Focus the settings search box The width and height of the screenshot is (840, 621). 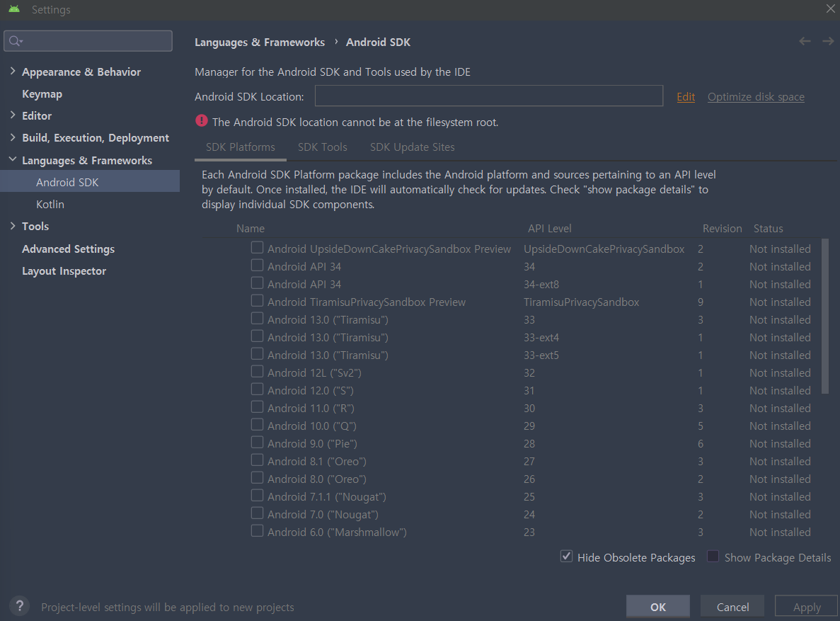(x=88, y=41)
